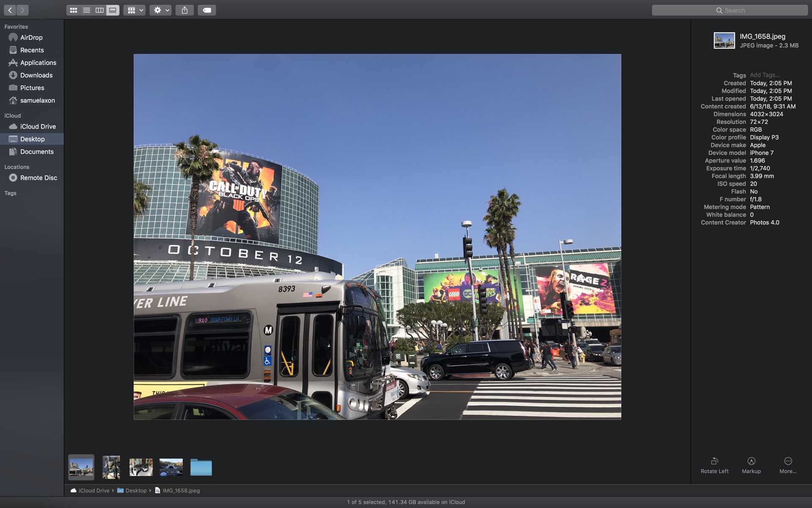This screenshot has width=812, height=508.
Task: Select Desktop in the breadcrumb path
Action: 136,491
